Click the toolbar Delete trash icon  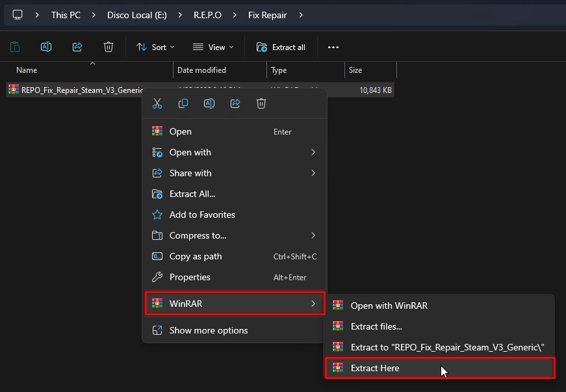click(x=109, y=47)
